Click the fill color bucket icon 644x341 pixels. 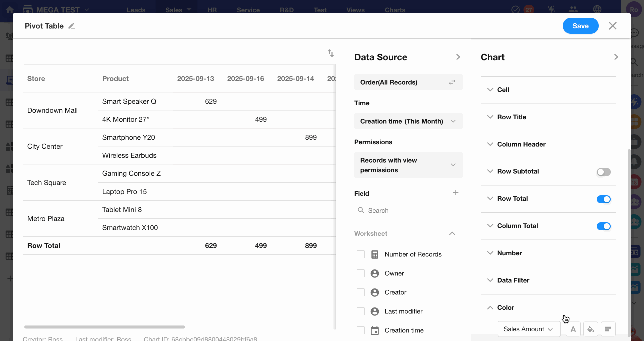click(x=591, y=329)
